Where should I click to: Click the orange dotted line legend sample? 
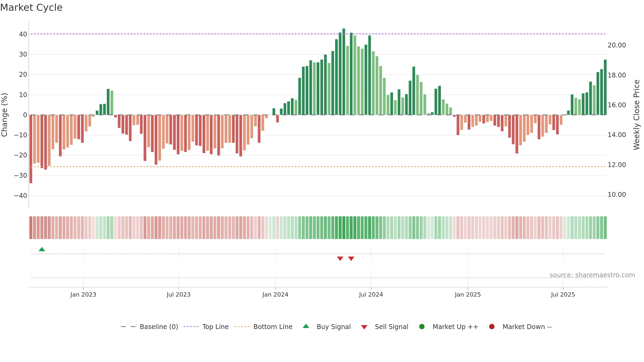pos(242,327)
